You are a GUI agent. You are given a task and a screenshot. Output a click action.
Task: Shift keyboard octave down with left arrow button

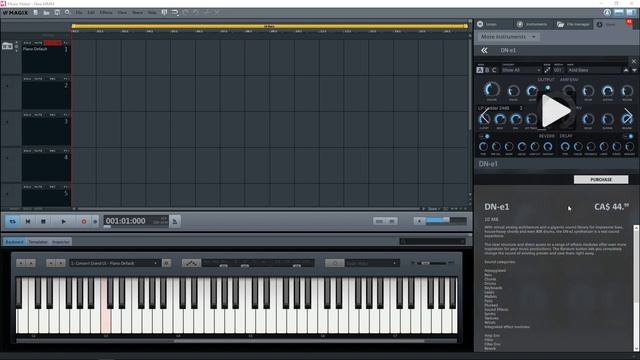point(21,263)
